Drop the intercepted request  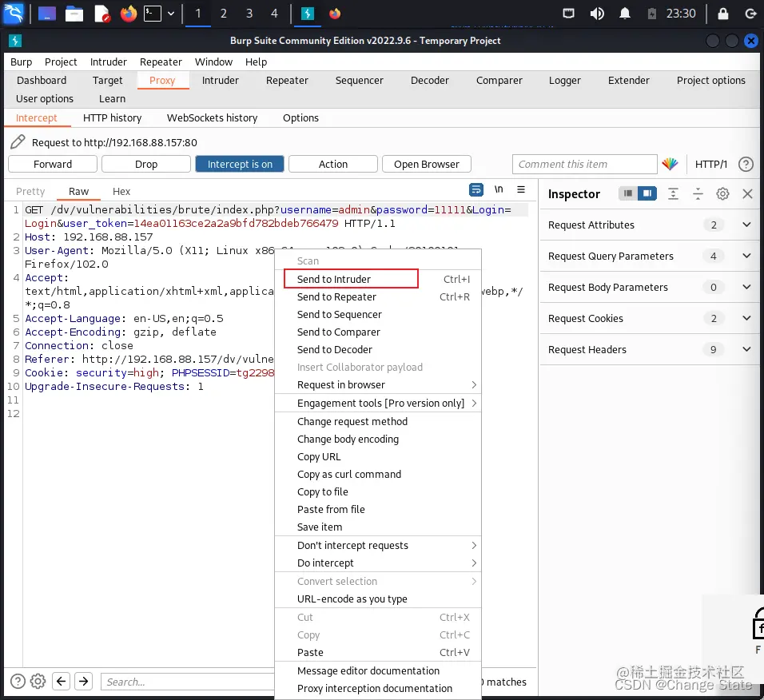[x=146, y=164]
